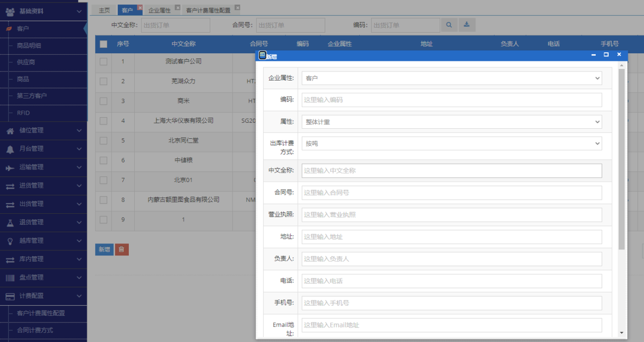The width and height of the screenshot is (644, 342).
Task: Focus the 中文全称 input in the dialog
Action: (452, 170)
